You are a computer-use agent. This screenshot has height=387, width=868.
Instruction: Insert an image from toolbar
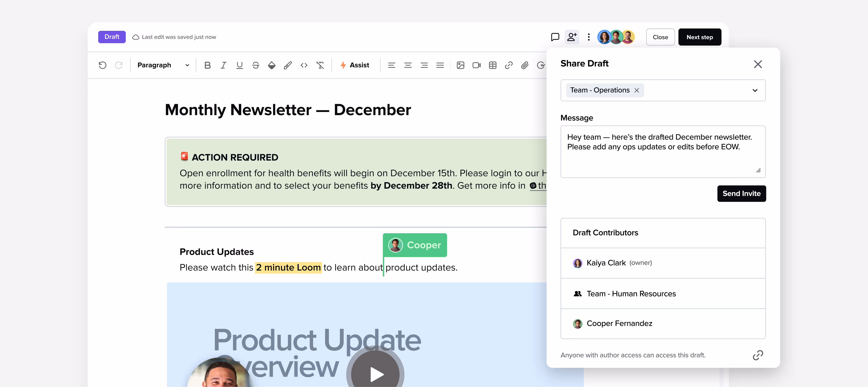point(460,65)
